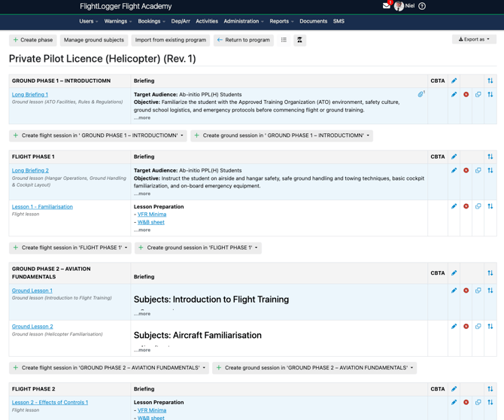Screen dimensions: 504x420
Task: Edit Long Briefing 1 with pencil icon
Action: tap(454, 95)
